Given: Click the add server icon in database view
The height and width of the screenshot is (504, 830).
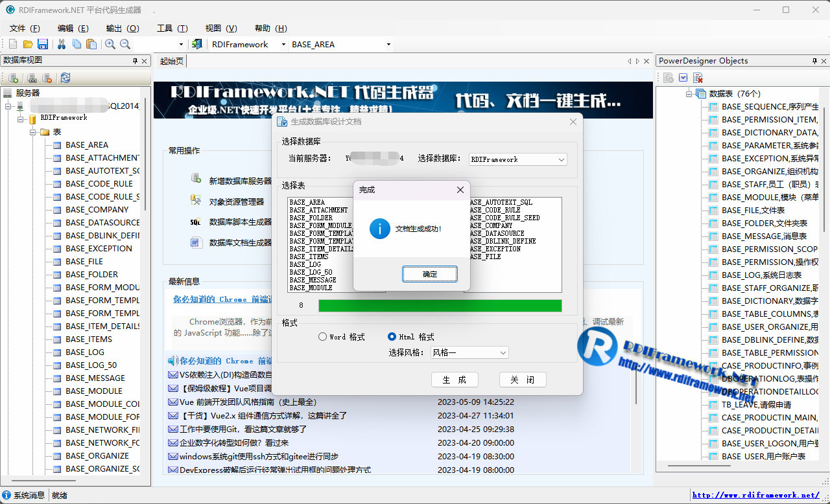Looking at the screenshot, I should pyautogui.click(x=14, y=78).
